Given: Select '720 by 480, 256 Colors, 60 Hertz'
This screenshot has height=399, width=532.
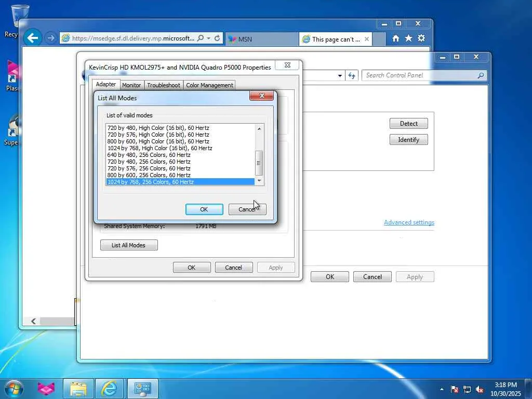Looking at the screenshot, I should click(x=180, y=162).
